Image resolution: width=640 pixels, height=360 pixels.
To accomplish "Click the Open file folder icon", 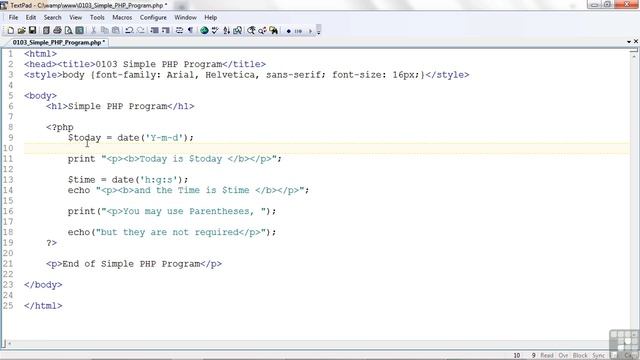I will (x=21, y=31).
